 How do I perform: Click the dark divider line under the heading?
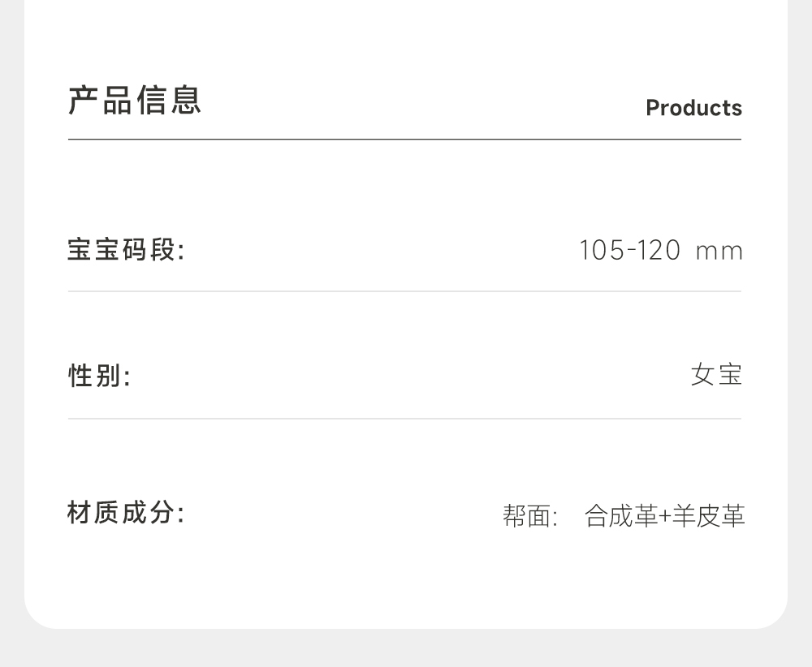click(404, 140)
